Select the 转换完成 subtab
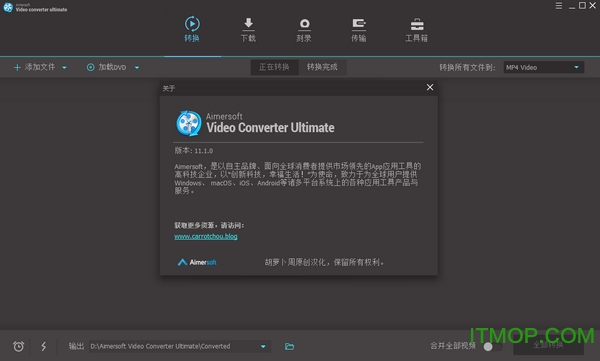This screenshot has width=600, height=361. click(x=322, y=67)
